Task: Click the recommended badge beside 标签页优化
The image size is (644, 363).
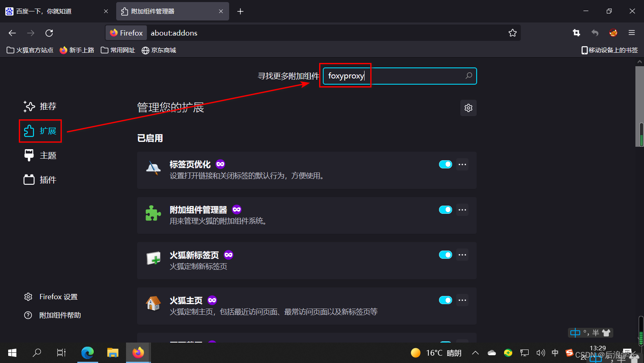Action: pos(221,164)
